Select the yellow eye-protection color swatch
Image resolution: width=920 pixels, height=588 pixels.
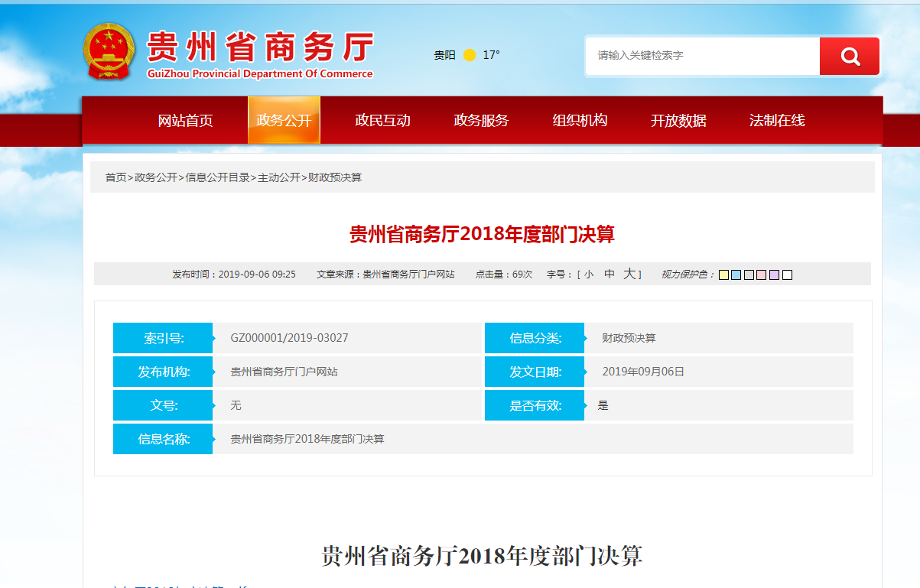click(x=723, y=275)
